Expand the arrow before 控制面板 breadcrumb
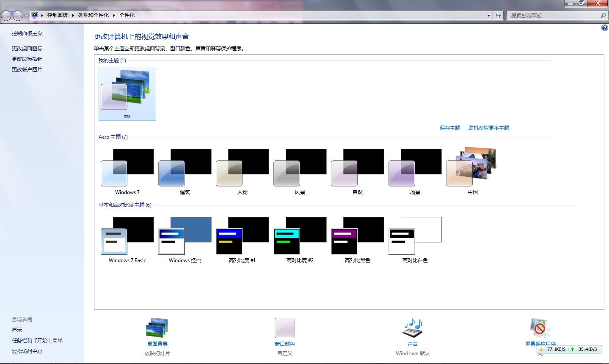This screenshot has width=609, height=364. tap(42, 15)
